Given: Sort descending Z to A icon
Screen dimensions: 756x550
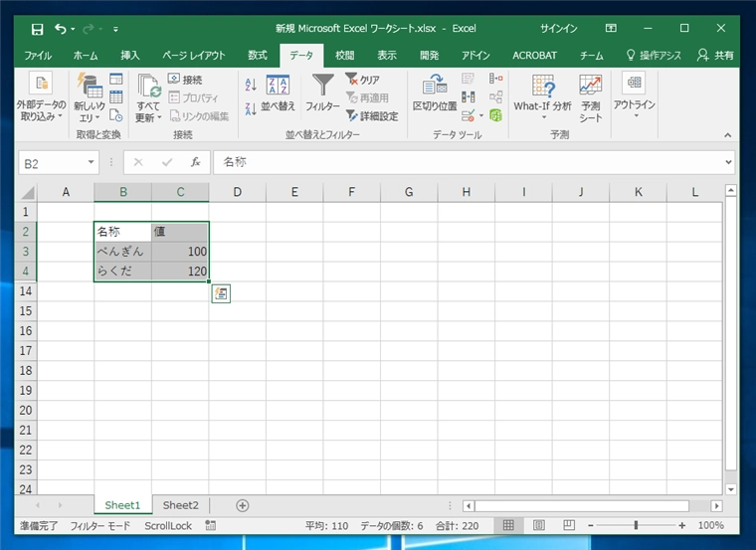Looking at the screenshot, I should 251,109.
